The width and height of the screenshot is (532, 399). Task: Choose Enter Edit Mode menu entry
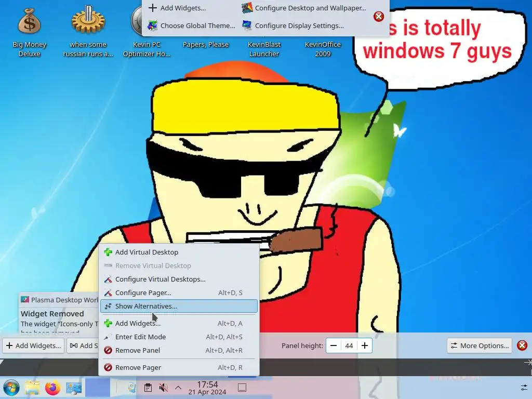point(179,337)
